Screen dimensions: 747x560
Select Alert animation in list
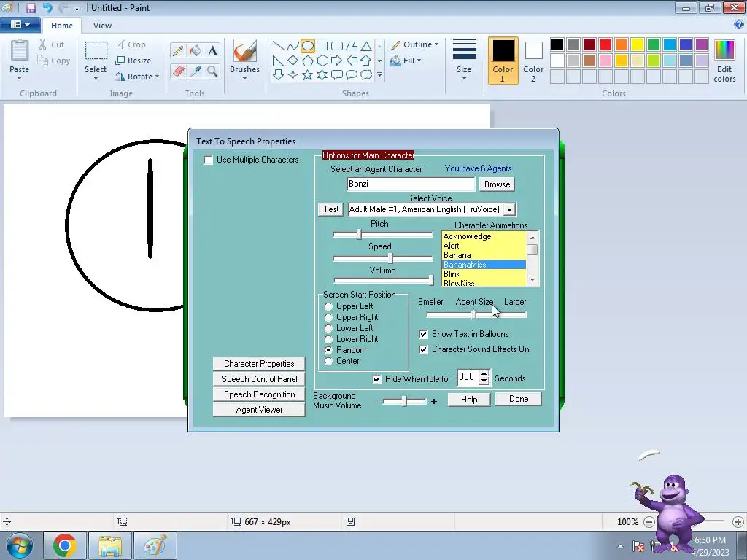(484, 246)
